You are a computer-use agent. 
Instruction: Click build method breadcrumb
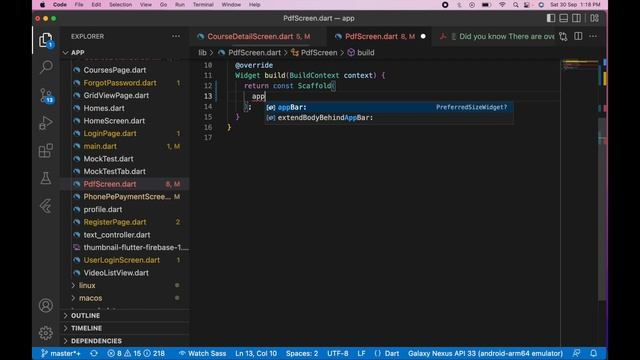point(361,53)
